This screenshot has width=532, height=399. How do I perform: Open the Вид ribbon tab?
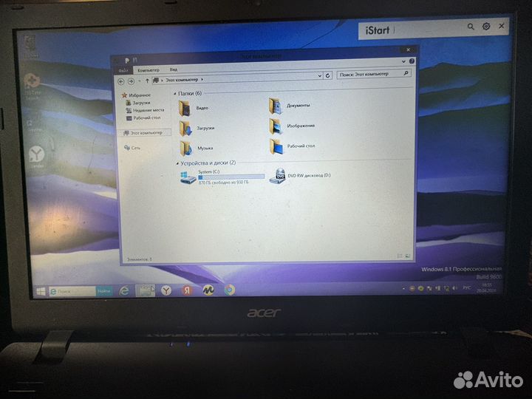pyautogui.click(x=173, y=68)
